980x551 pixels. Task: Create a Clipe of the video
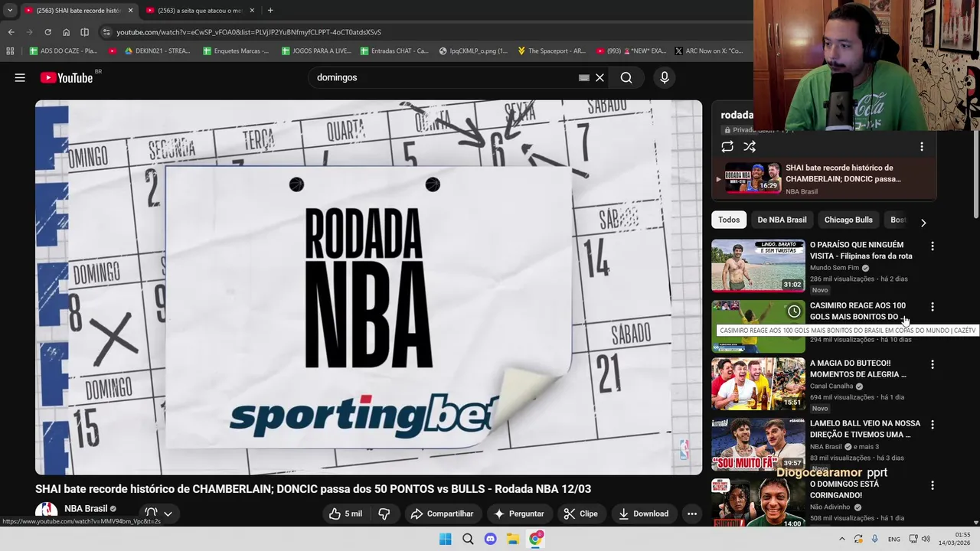click(580, 514)
